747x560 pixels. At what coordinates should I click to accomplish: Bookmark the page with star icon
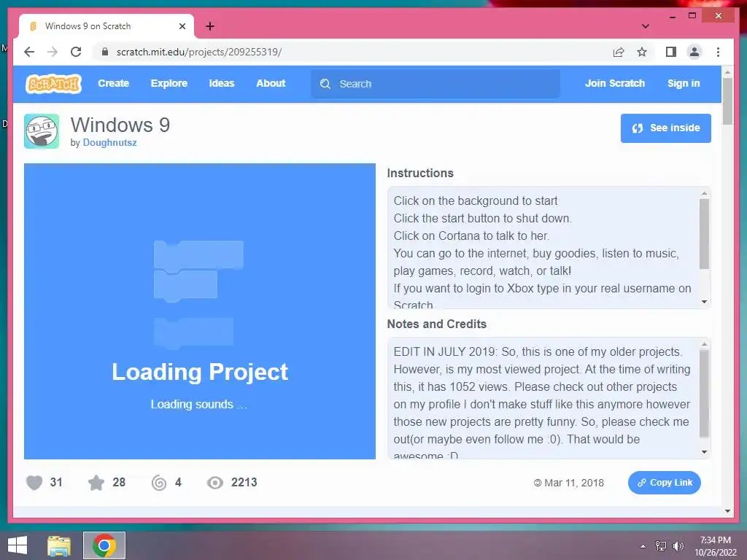pyautogui.click(x=642, y=52)
